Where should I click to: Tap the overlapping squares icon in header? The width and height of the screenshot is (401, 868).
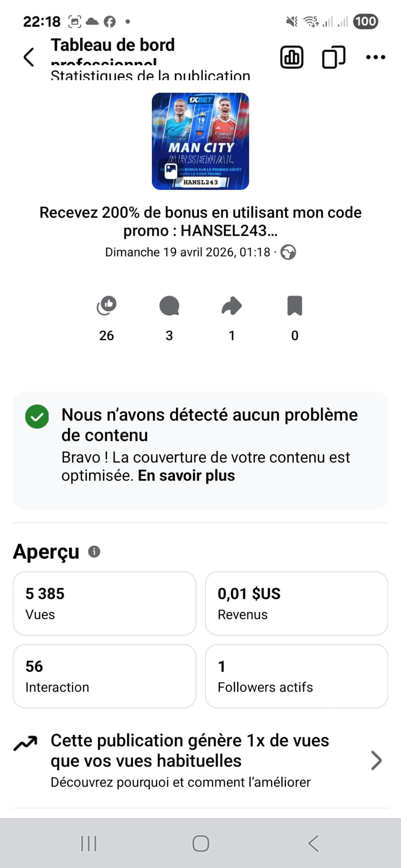click(334, 57)
